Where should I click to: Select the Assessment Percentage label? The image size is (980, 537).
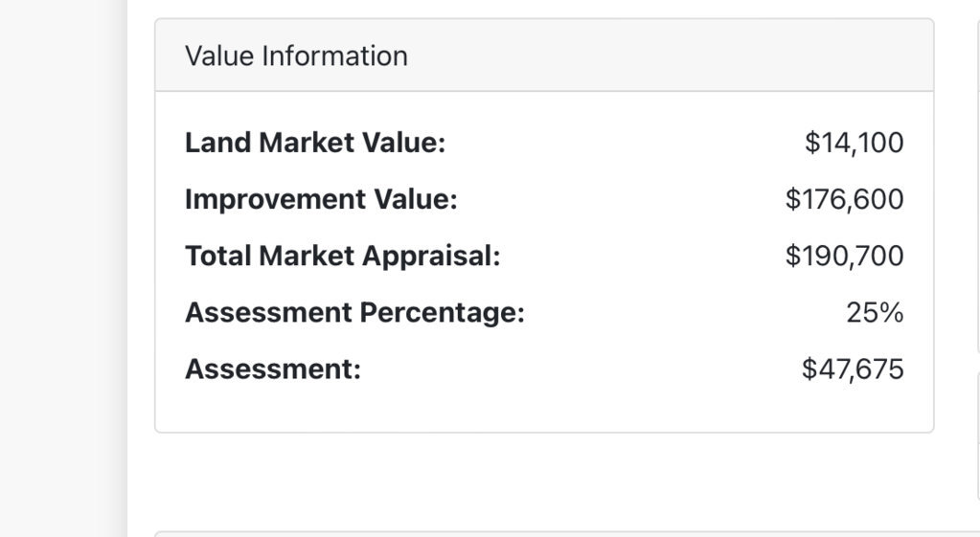tap(354, 313)
